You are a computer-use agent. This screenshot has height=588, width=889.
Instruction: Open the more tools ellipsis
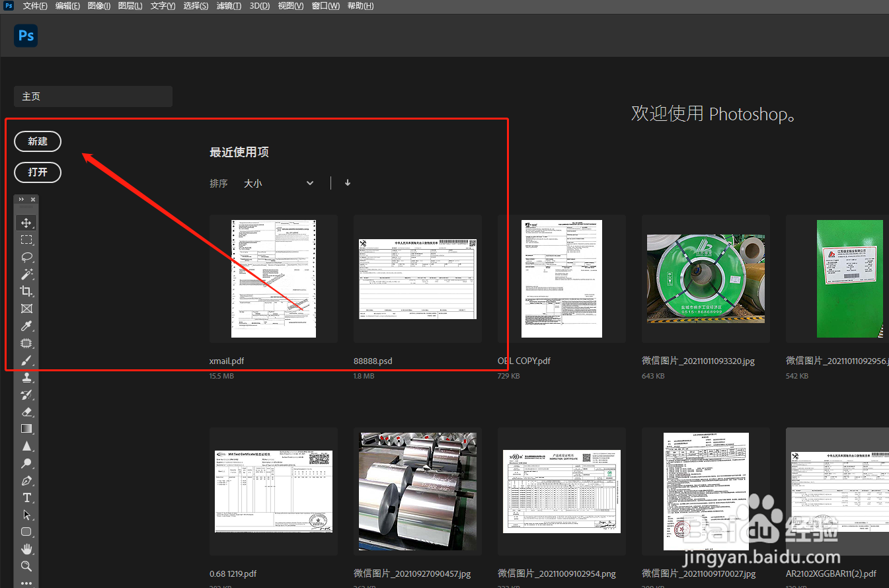26,583
